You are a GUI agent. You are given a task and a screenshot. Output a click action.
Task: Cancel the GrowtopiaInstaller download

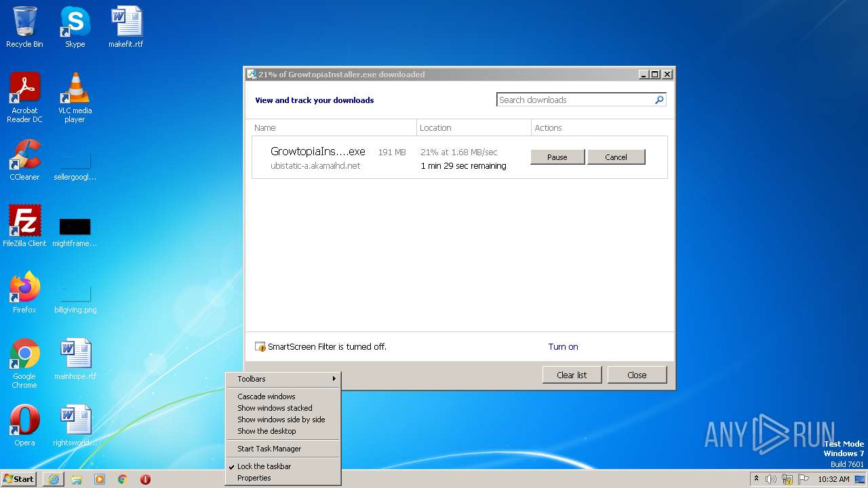coord(616,157)
